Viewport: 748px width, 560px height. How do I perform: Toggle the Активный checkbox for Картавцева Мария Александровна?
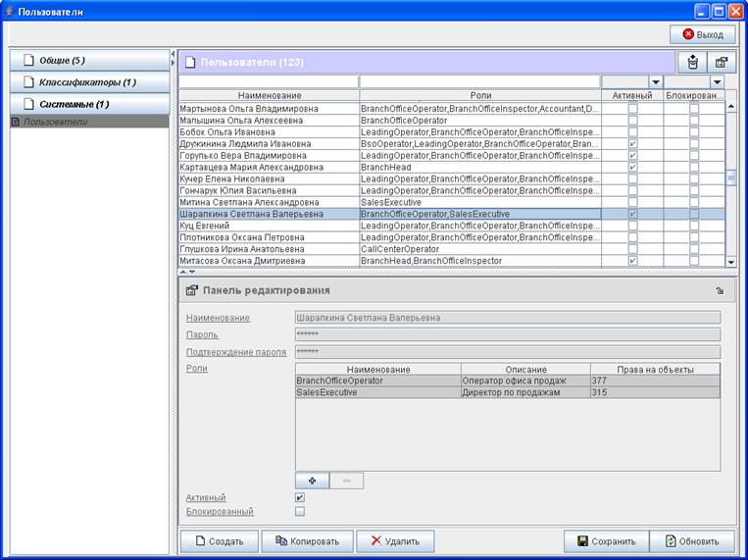(x=632, y=168)
